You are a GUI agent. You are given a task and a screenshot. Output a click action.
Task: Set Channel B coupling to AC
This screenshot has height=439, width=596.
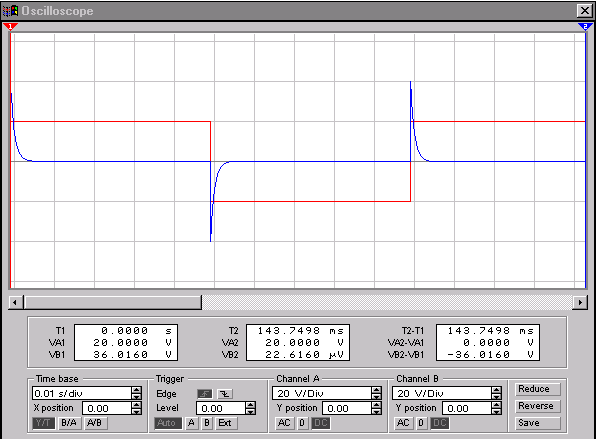pos(403,423)
